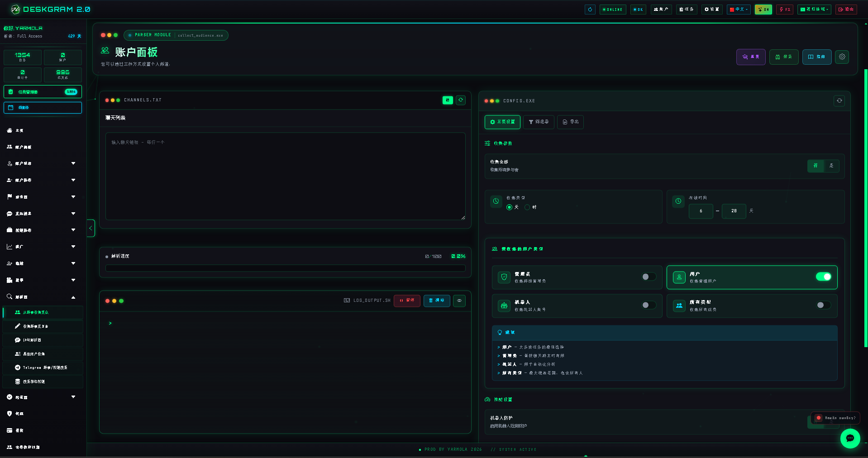
Task: Switch to the 筛选器 filters tab
Action: [539, 122]
